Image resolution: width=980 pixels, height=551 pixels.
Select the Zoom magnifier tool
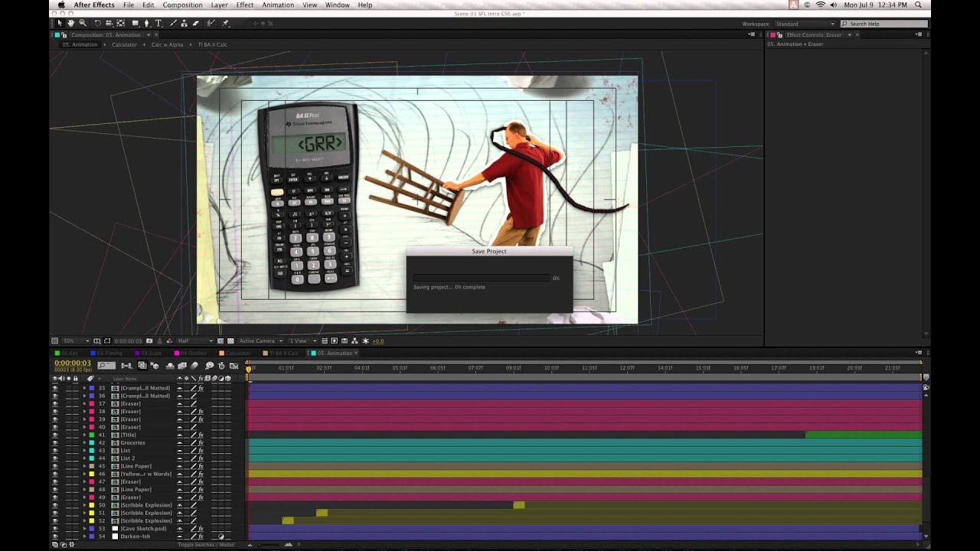83,24
